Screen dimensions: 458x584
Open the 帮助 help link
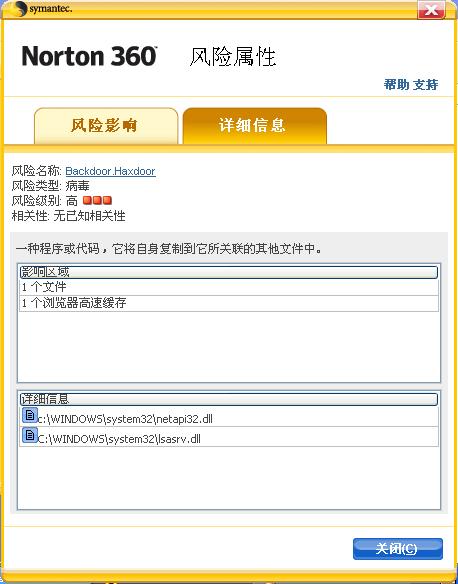396,85
